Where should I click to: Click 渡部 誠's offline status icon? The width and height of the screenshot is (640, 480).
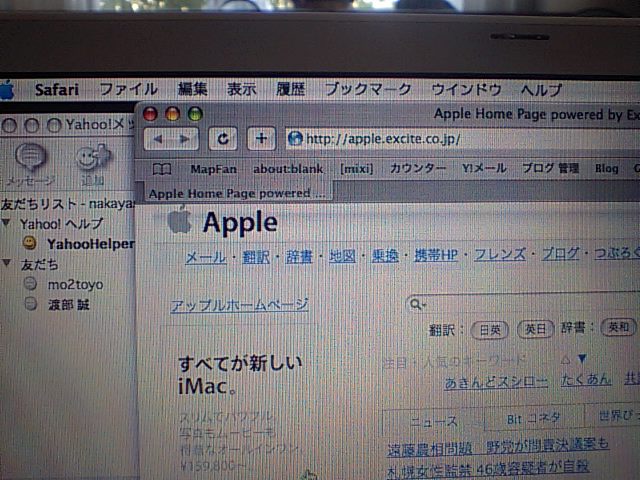pyautogui.click(x=31, y=304)
